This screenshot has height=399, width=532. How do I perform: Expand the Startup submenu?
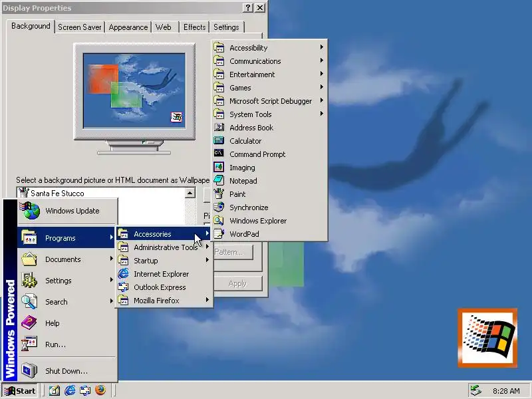pos(164,260)
